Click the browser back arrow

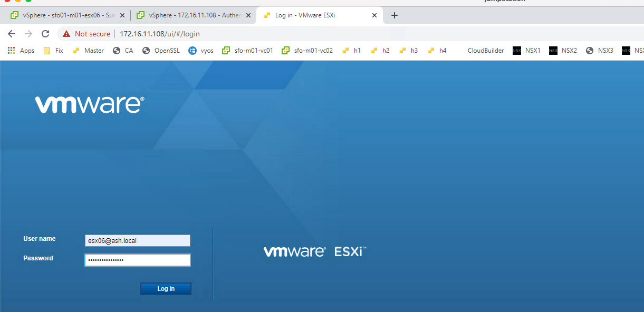tap(11, 33)
